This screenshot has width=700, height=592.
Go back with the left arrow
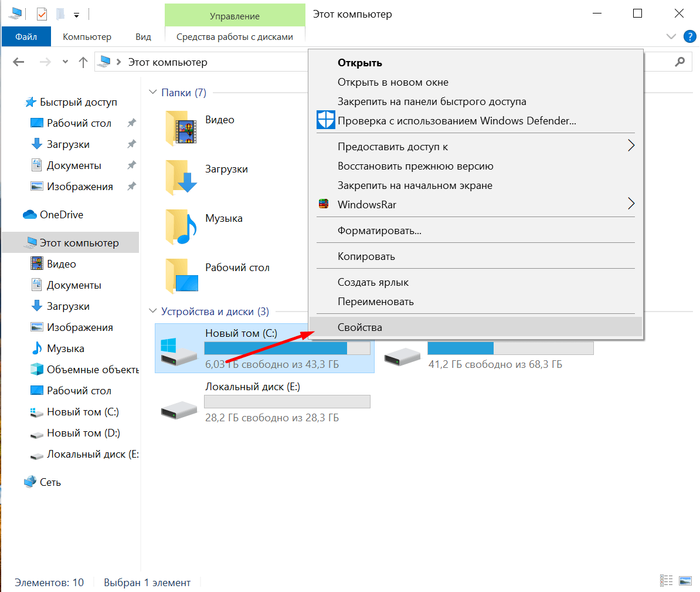(x=18, y=62)
